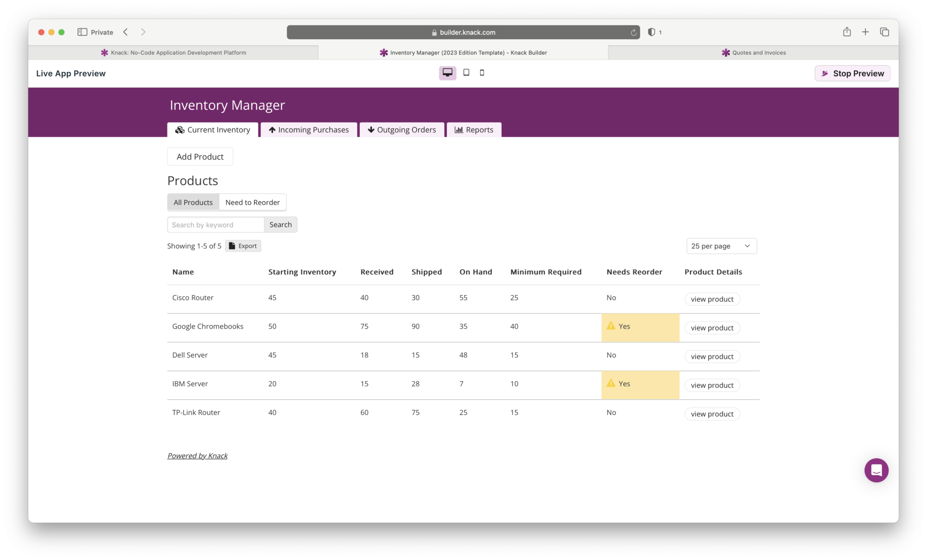Click the Search by keyword field
The image size is (927, 560).
point(215,225)
